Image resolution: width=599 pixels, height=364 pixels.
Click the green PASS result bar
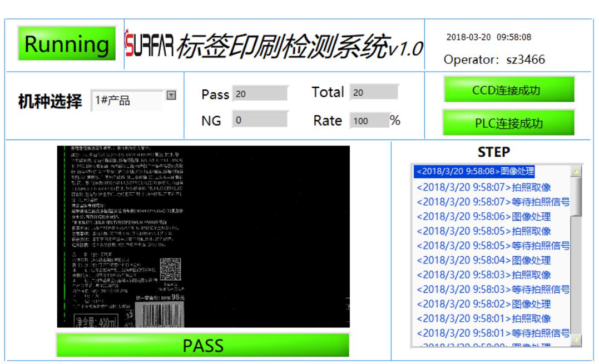click(203, 345)
